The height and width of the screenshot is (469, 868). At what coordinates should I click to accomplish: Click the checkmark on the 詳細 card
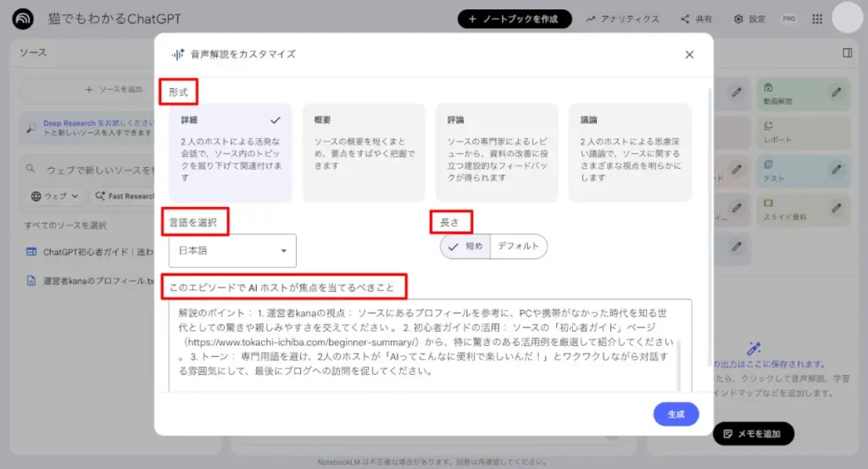pos(275,120)
